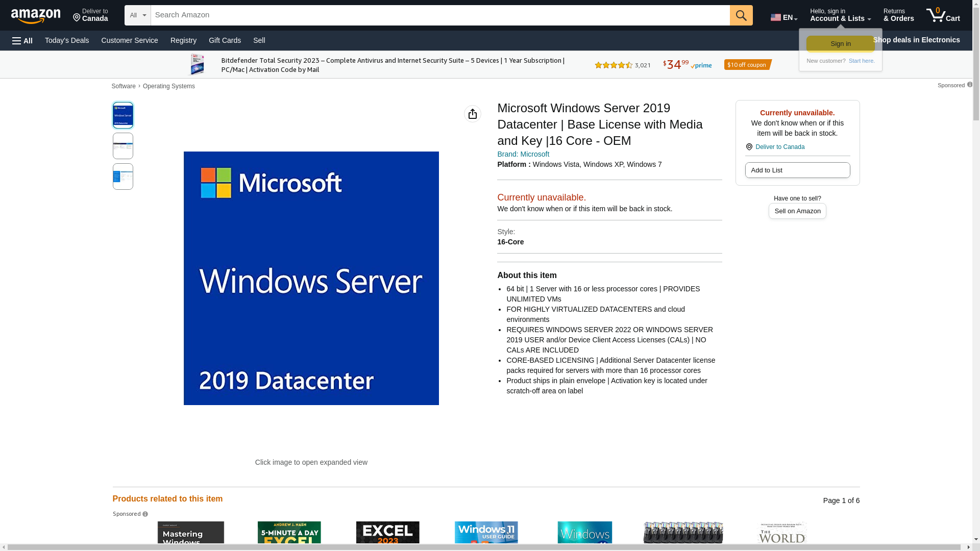Click the Brand: Microsoft link

523,154
